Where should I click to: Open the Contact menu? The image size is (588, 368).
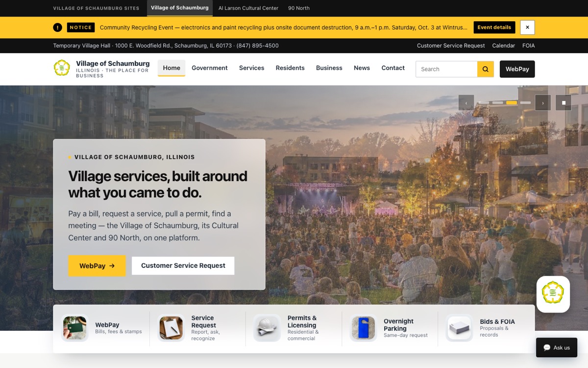[393, 68]
